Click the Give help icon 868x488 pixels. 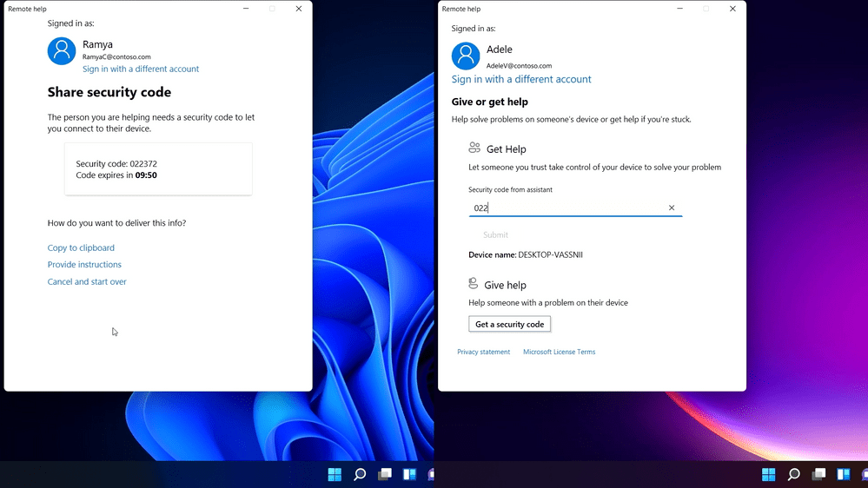point(474,284)
